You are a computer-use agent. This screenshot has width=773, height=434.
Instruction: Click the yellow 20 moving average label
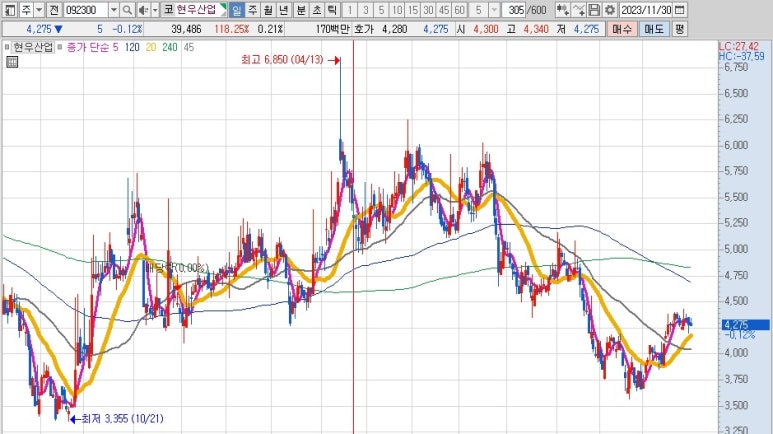(151, 47)
